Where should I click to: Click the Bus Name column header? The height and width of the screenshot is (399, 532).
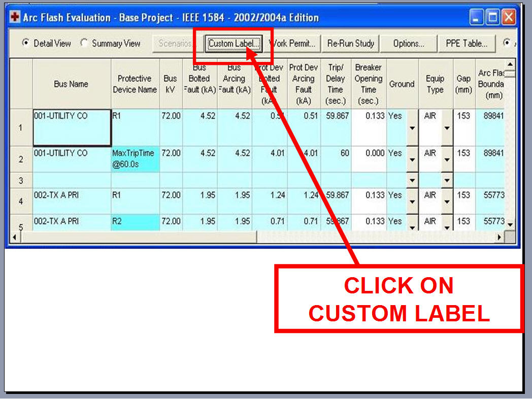point(71,84)
